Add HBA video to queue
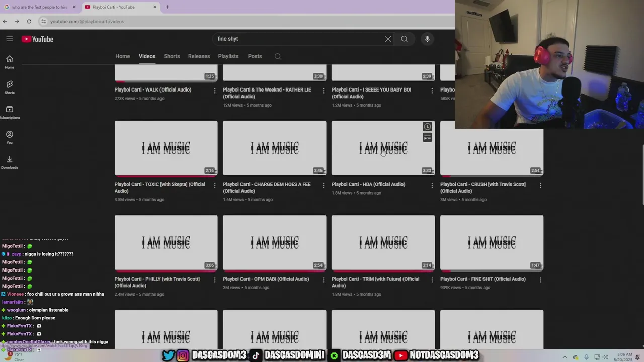Viewport: 644px width, 362px height. pyautogui.click(x=427, y=138)
